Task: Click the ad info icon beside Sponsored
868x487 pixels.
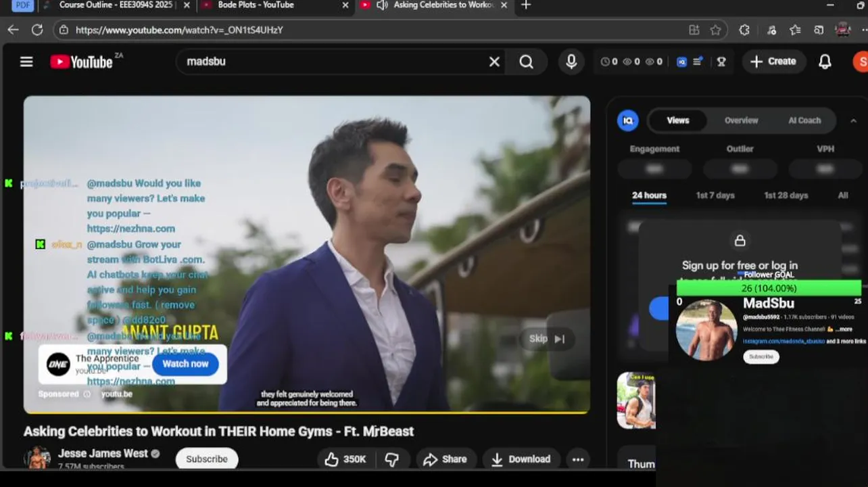Action: 87,394
